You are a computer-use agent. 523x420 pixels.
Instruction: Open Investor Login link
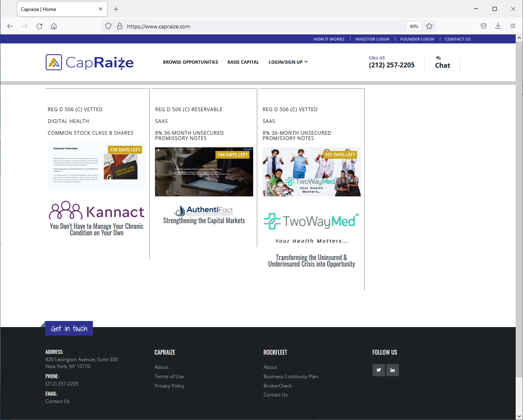tap(372, 39)
